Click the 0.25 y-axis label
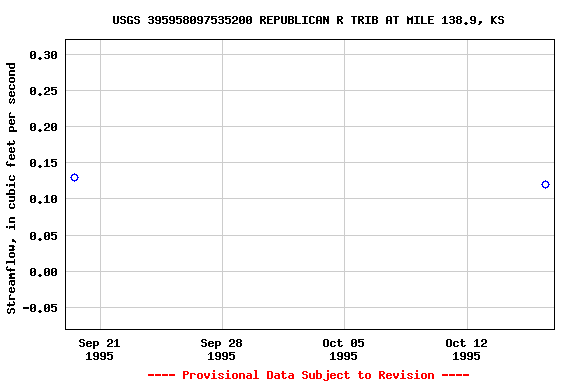Image resolution: width=576 pixels, height=384 pixels. click(x=44, y=91)
